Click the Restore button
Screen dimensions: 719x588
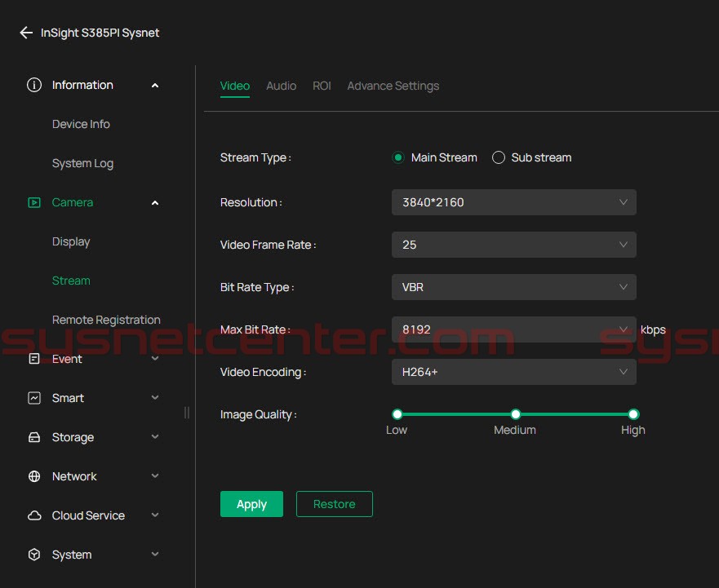[x=334, y=504]
